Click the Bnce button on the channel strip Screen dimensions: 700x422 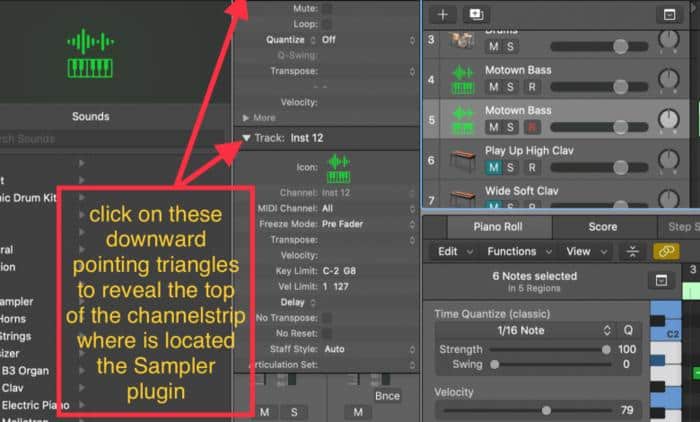pos(387,396)
